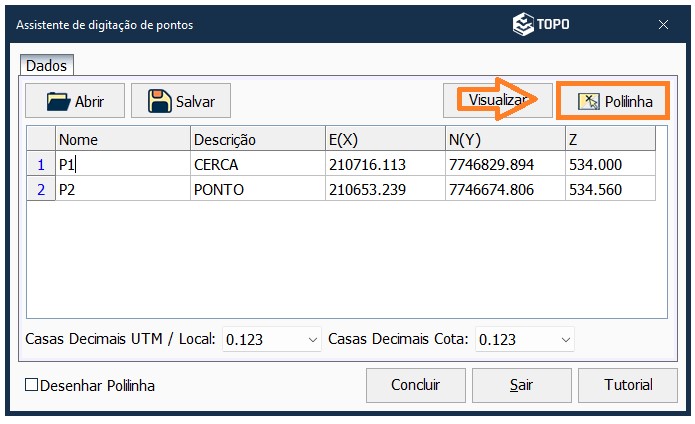Image resolution: width=695 pixels, height=424 pixels.
Task: Enable the Desenhar Polilinha checkbox
Action: pyautogui.click(x=31, y=385)
